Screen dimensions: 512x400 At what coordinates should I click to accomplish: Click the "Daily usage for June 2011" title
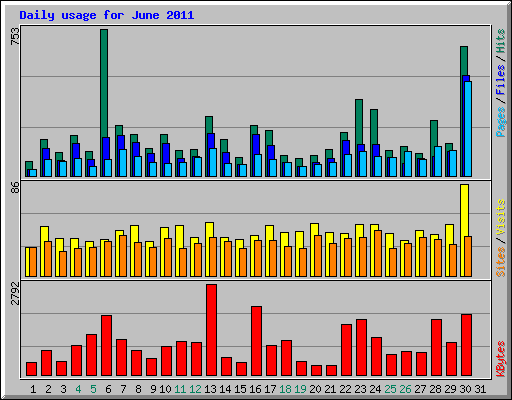(x=107, y=15)
